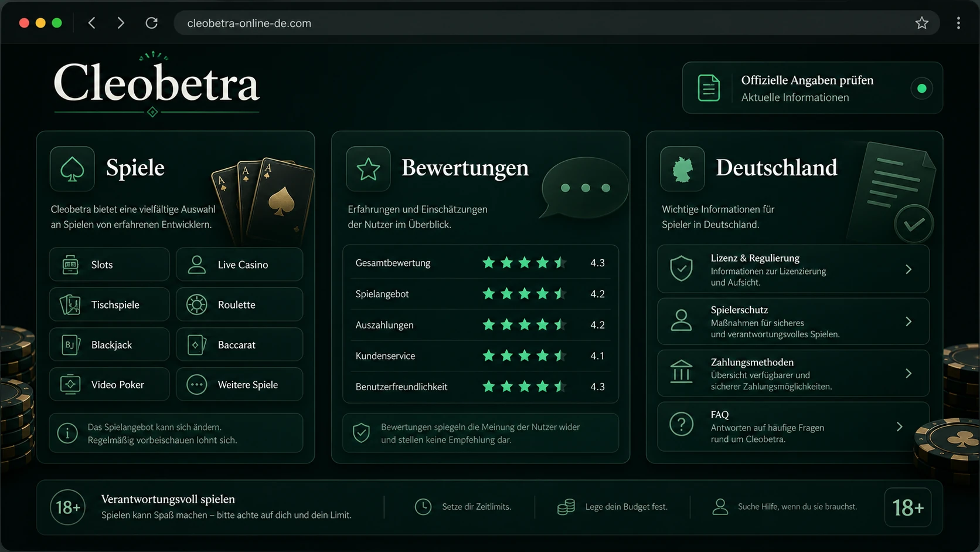Click the spade icon beside Spiele
Viewport: 980px width, 552px height.
72,169
